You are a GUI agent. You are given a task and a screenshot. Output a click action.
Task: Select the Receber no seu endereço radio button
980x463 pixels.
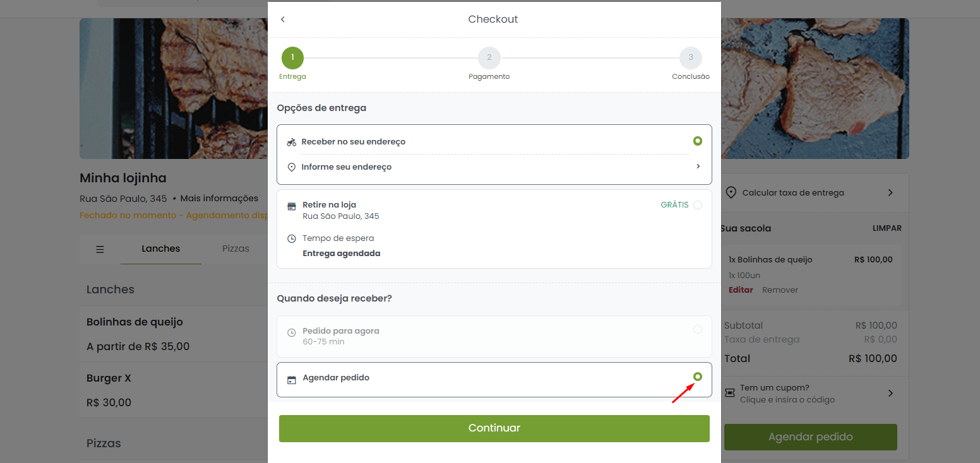click(x=698, y=141)
